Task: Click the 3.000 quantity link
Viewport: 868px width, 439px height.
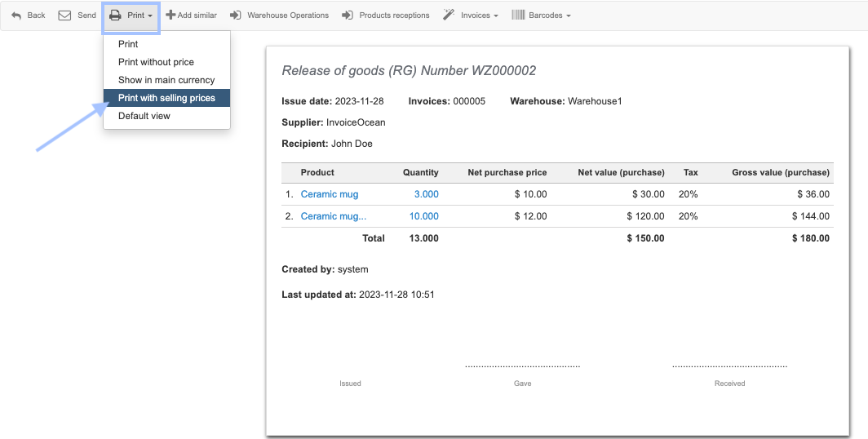Action: click(x=426, y=194)
